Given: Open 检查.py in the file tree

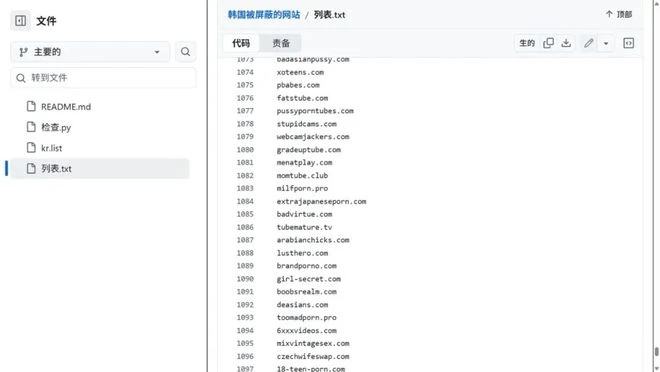Looking at the screenshot, I should (x=56, y=128).
